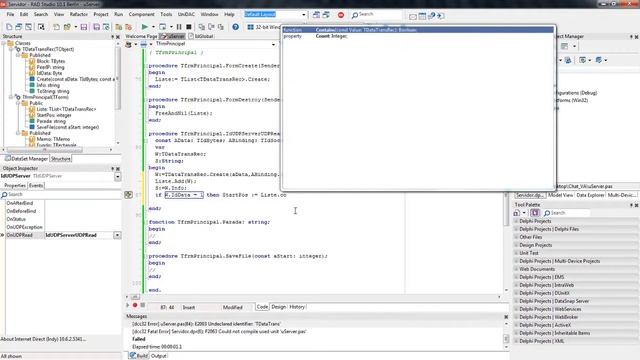Switch to the Output messages tab

coord(159,356)
